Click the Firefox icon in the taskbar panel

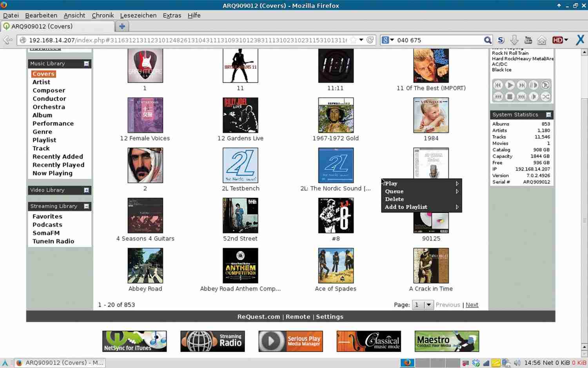pos(407,363)
